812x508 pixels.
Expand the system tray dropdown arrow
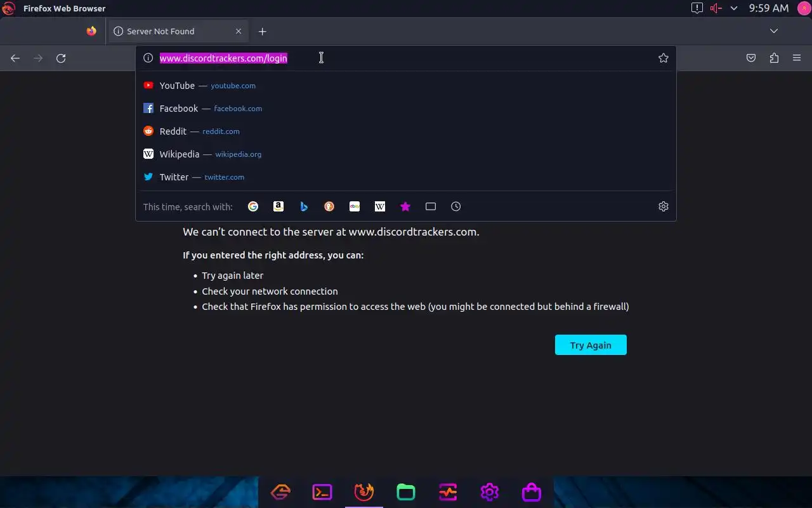[x=734, y=8]
